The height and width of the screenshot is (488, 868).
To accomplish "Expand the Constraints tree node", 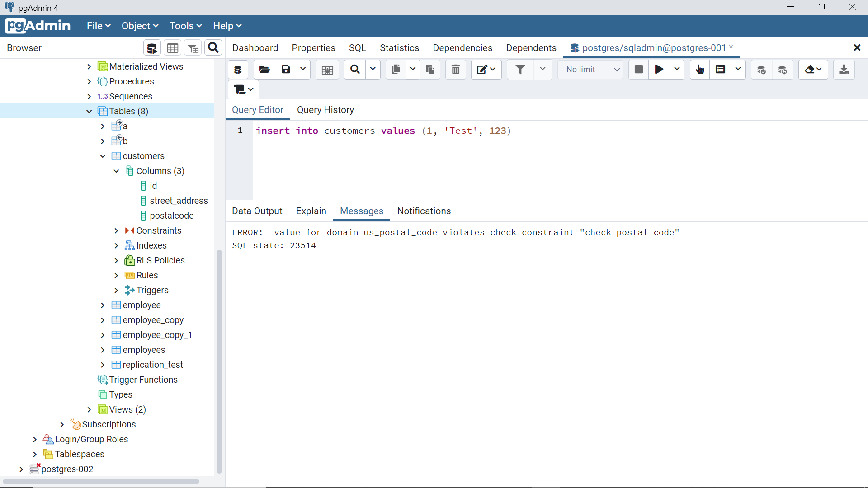I will (x=116, y=230).
